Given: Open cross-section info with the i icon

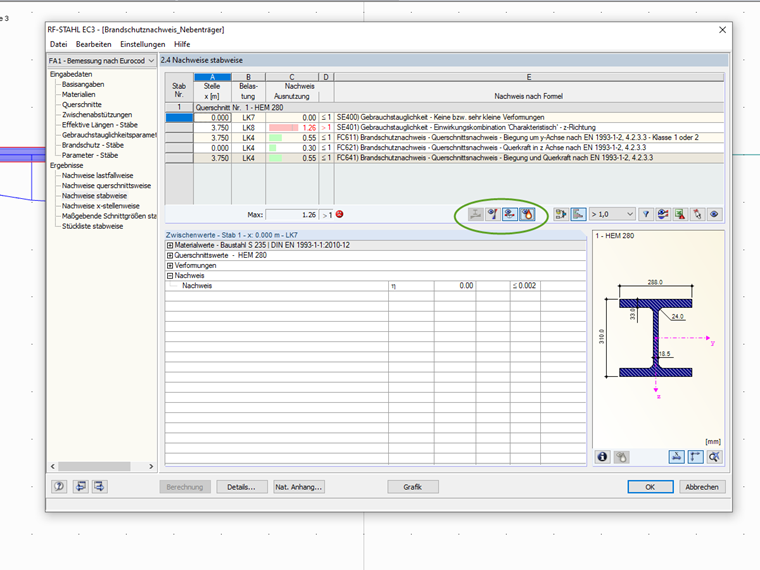Looking at the screenshot, I should (x=602, y=457).
